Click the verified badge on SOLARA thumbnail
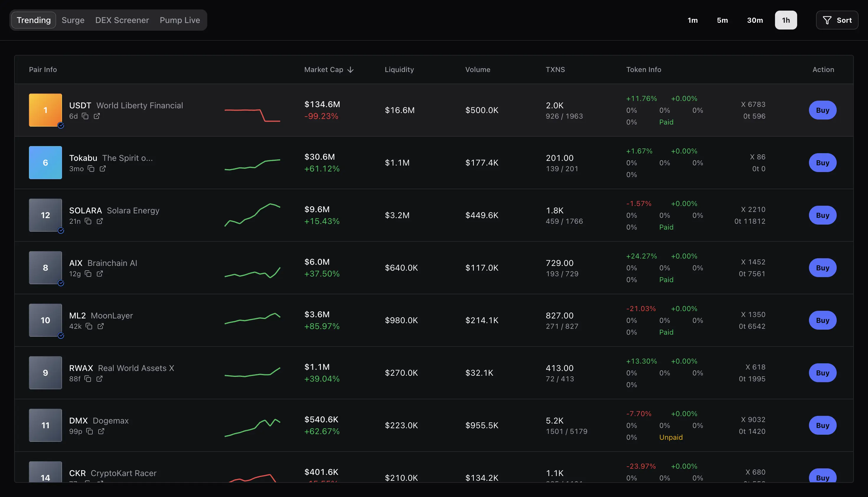This screenshot has width=868, height=497. pyautogui.click(x=61, y=231)
